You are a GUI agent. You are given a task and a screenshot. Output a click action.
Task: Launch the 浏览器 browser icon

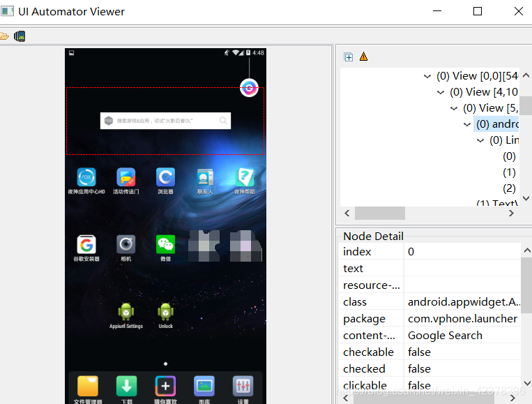[x=165, y=177]
